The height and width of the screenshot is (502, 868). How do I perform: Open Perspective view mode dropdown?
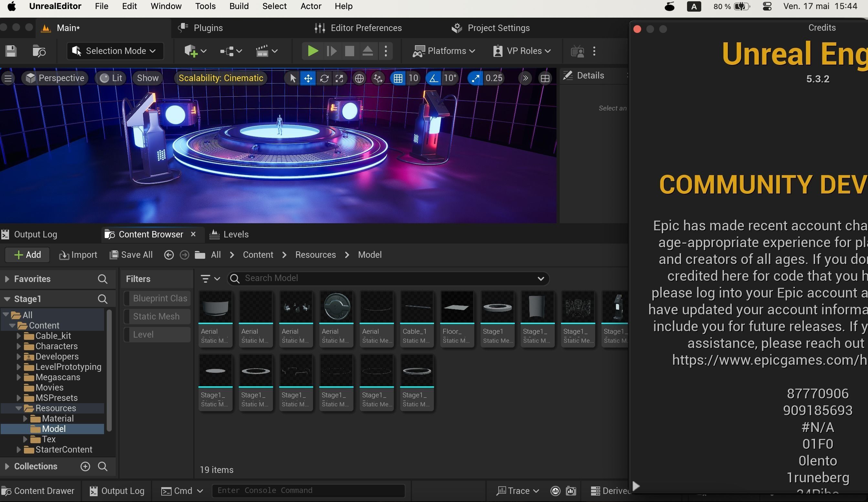coord(55,78)
